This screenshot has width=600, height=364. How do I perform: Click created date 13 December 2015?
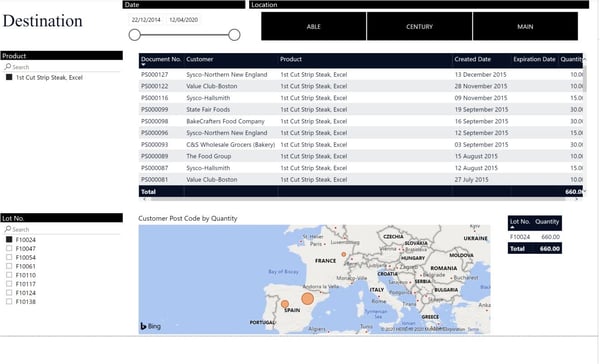(480, 75)
